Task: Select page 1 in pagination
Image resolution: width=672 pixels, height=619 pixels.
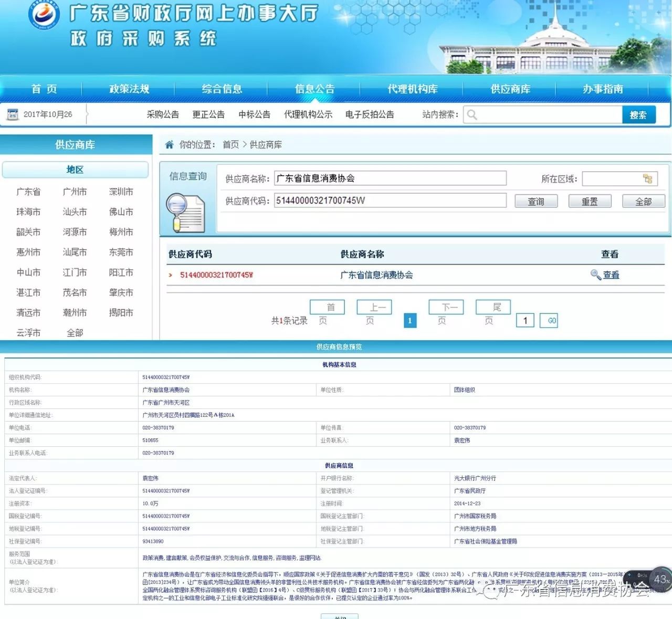Action: (x=410, y=321)
